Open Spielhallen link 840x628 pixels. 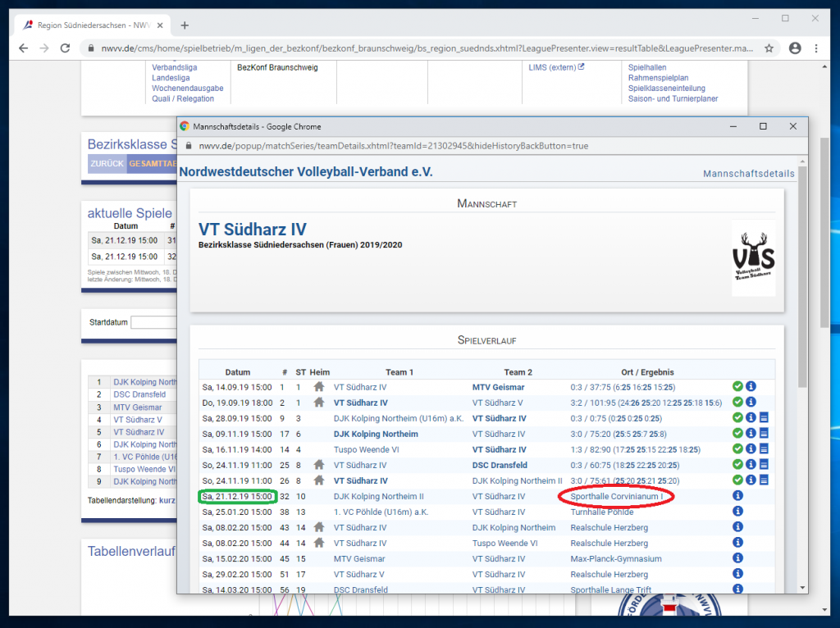point(647,67)
